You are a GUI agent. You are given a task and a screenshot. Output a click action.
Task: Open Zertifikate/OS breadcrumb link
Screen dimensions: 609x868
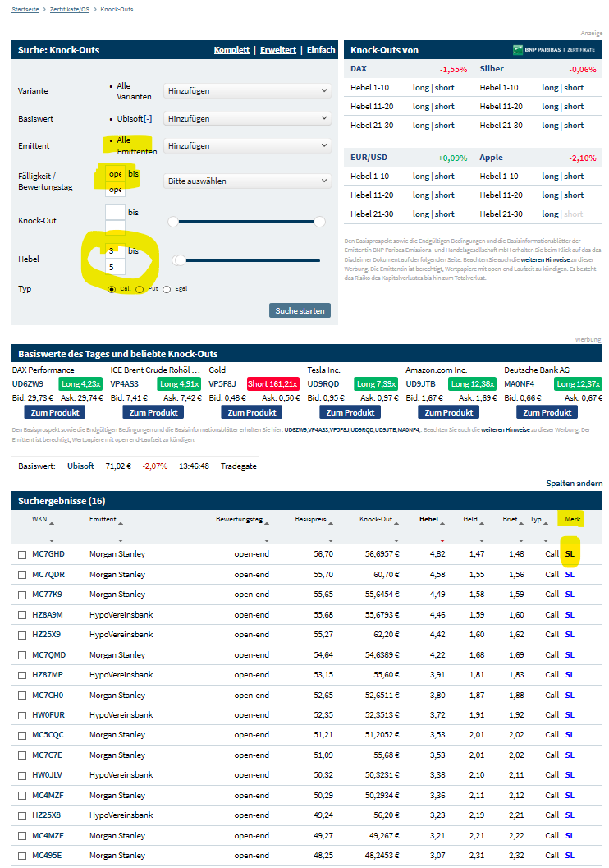pyautogui.click(x=70, y=9)
